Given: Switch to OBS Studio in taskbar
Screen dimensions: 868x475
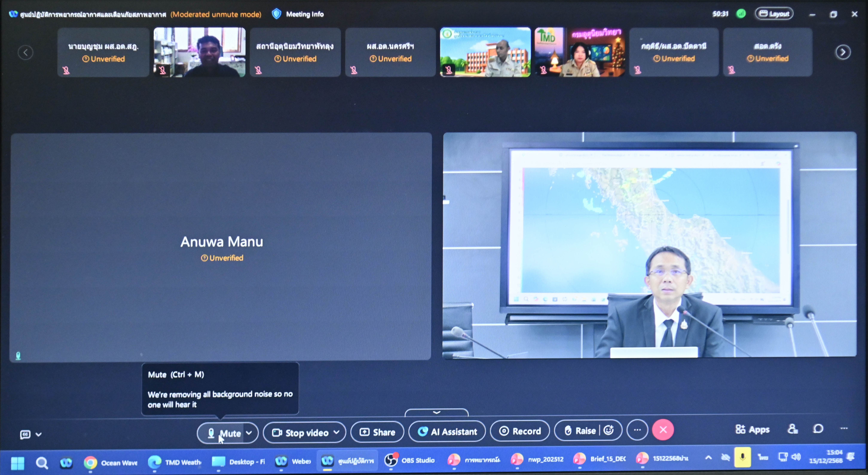Looking at the screenshot, I should pos(410,460).
